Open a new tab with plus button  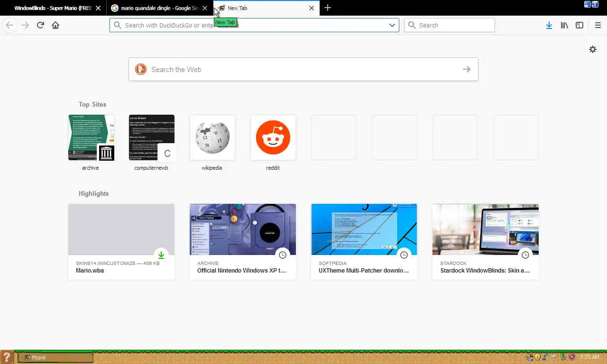click(x=328, y=8)
